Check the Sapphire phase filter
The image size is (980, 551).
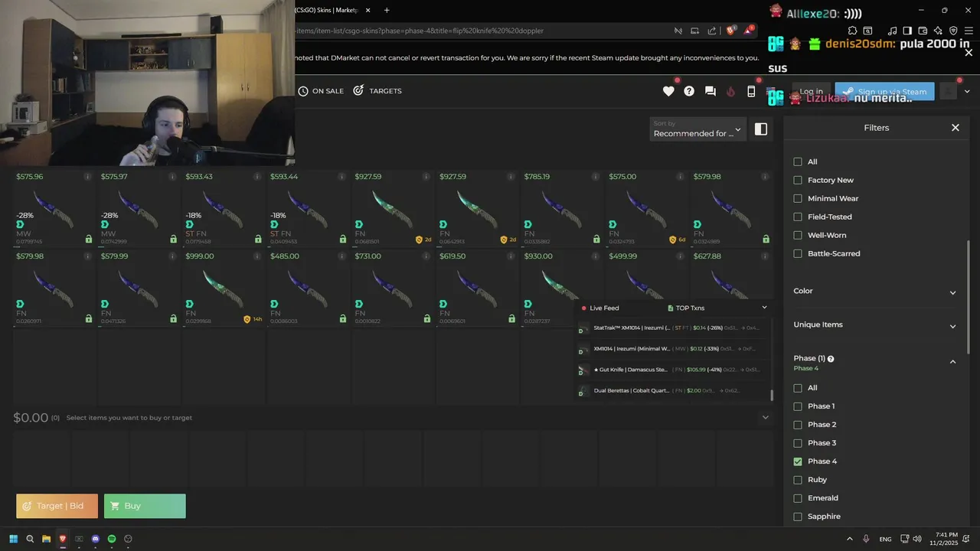click(x=798, y=517)
